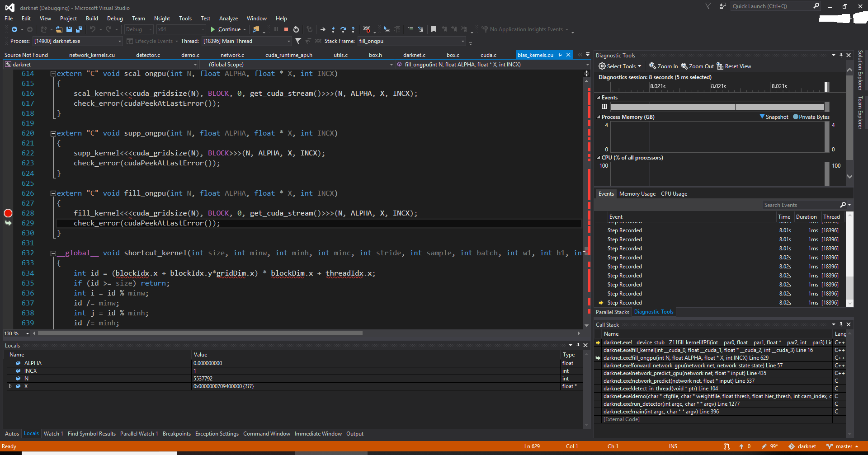868x455 pixels.
Task: Open the Memory Usage tab
Action: pyautogui.click(x=637, y=194)
